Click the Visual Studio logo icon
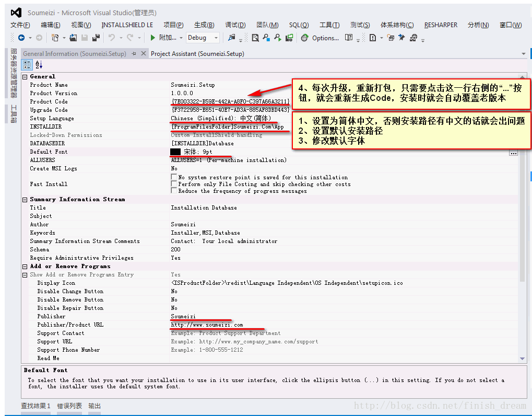 coord(16,13)
